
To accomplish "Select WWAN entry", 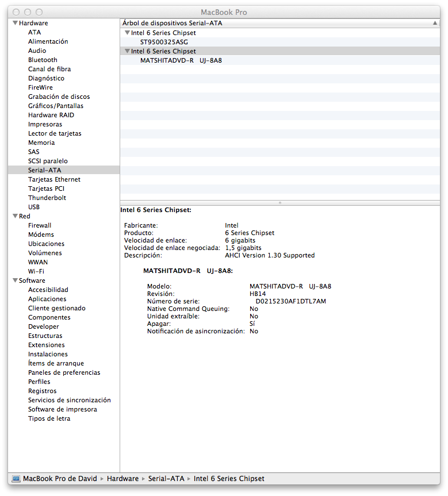I will pyautogui.click(x=38, y=262).
